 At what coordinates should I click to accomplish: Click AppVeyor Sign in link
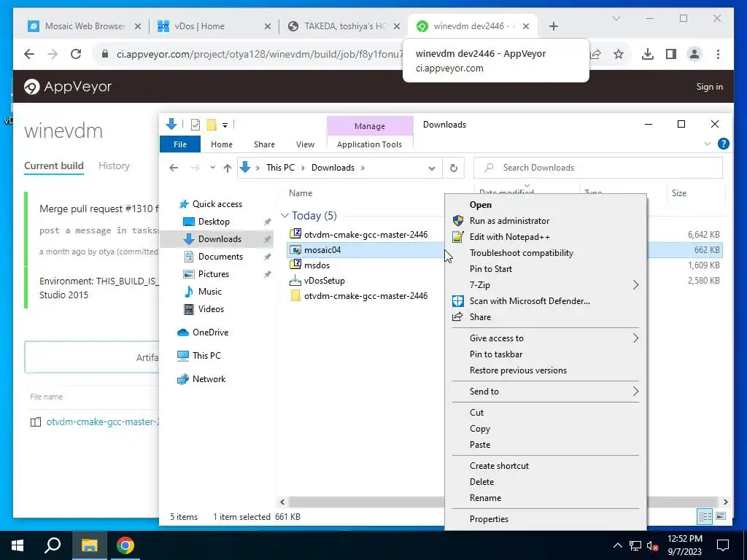(709, 87)
